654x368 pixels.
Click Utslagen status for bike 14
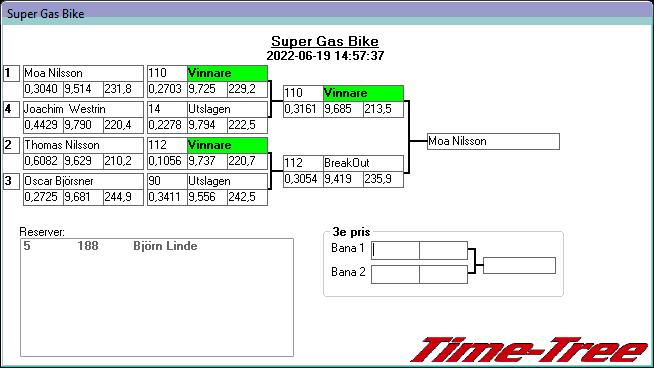tap(227, 109)
